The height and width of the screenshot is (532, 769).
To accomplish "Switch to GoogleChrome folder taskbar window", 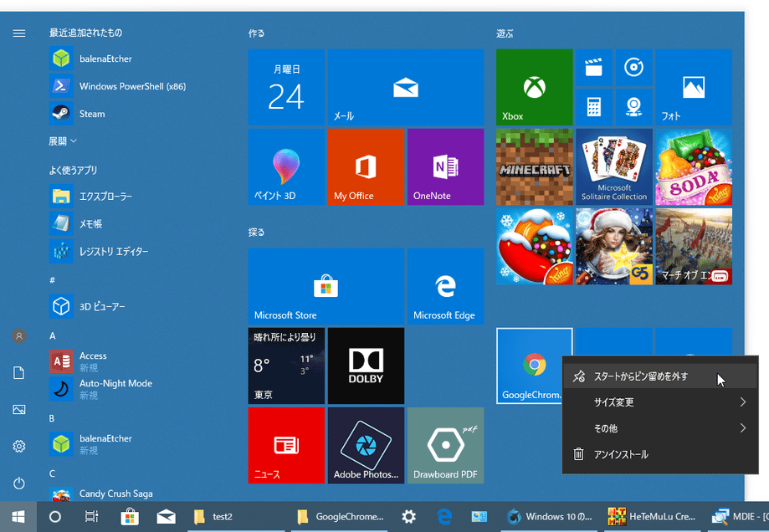I will (340, 516).
